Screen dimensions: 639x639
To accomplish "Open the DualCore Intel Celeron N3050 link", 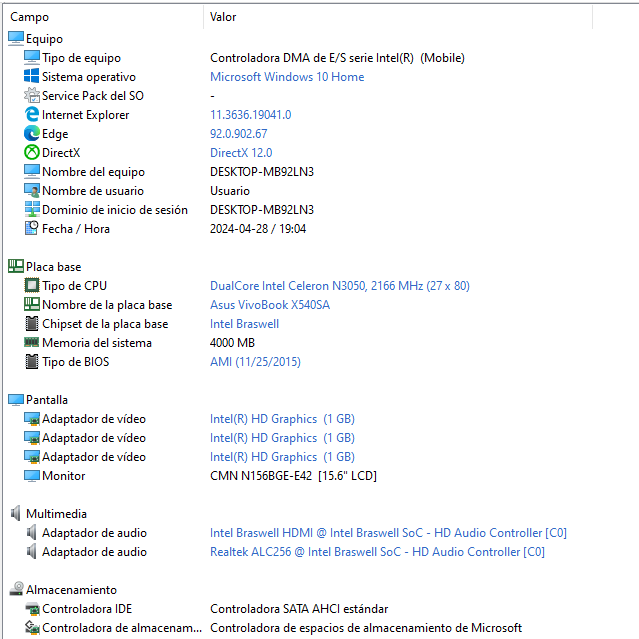I will 339,286.
